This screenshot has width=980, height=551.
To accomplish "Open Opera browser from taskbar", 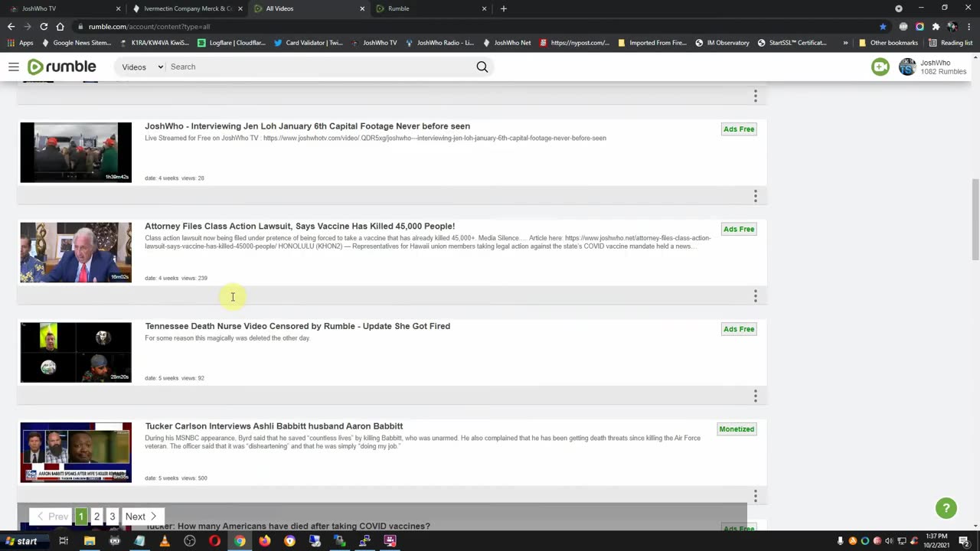I will (214, 541).
